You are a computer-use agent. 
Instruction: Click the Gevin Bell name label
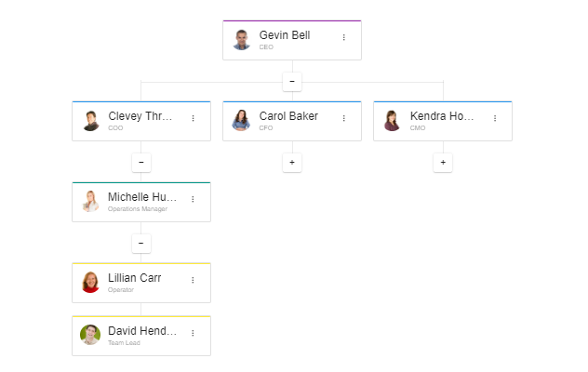[x=285, y=35]
